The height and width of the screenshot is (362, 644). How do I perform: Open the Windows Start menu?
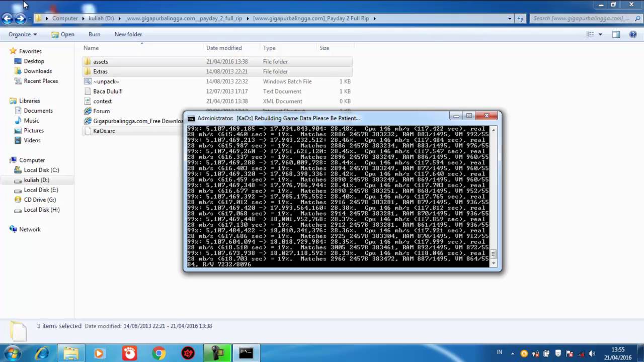(x=12, y=353)
